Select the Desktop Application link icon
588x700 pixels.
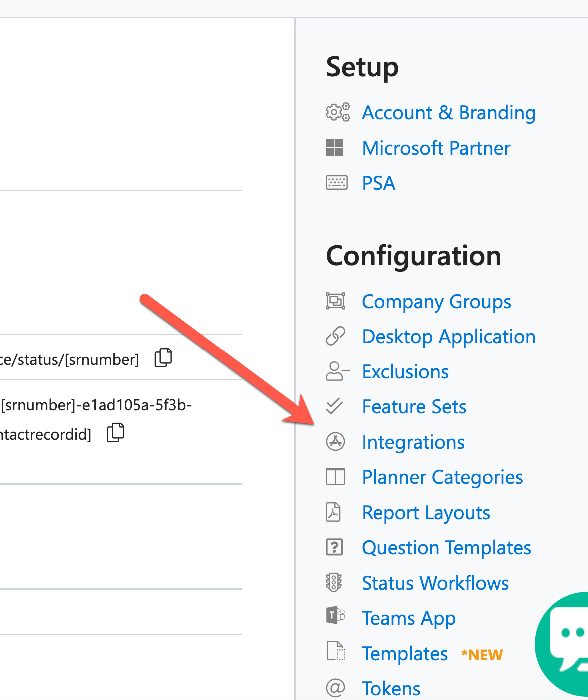[x=335, y=336]
